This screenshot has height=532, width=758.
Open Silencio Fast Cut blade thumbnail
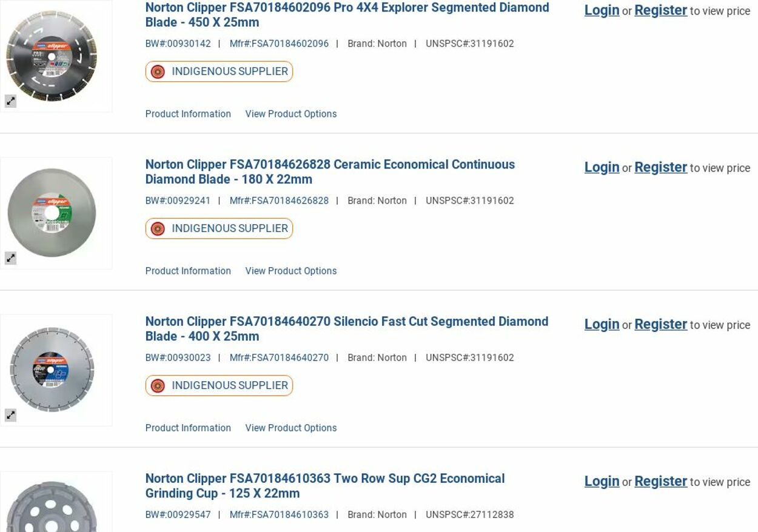[x=52, y=370]
